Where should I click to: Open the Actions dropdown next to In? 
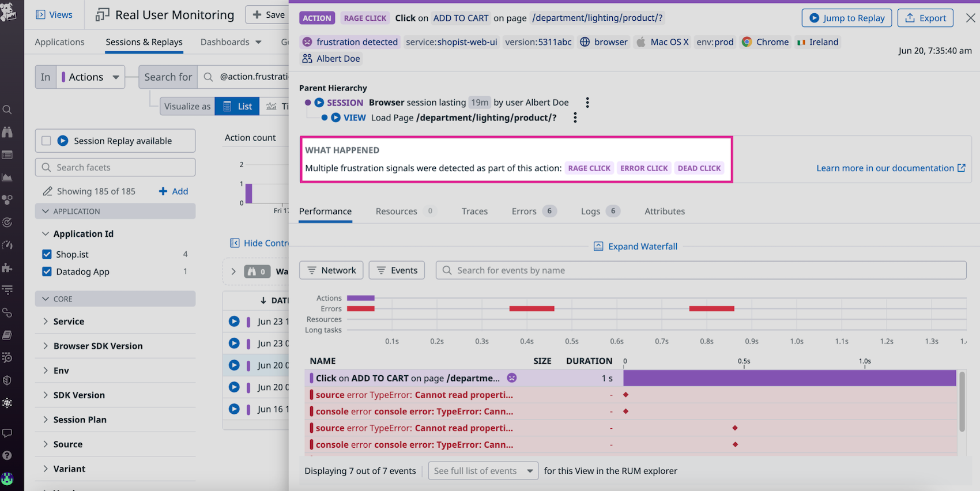point(91,77)
